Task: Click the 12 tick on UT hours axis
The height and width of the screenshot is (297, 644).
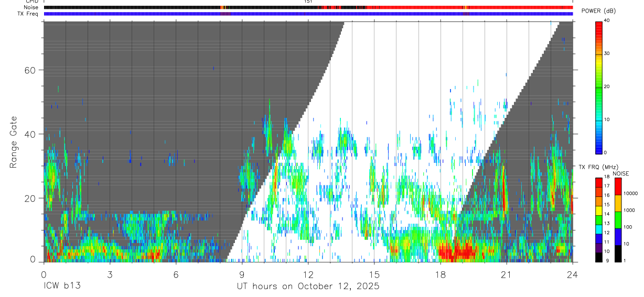Action: click(308, 274)
